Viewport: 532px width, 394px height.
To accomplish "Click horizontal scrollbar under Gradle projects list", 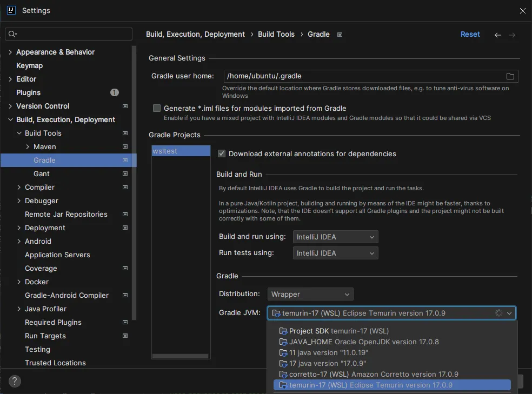I will tap(180, 356).
